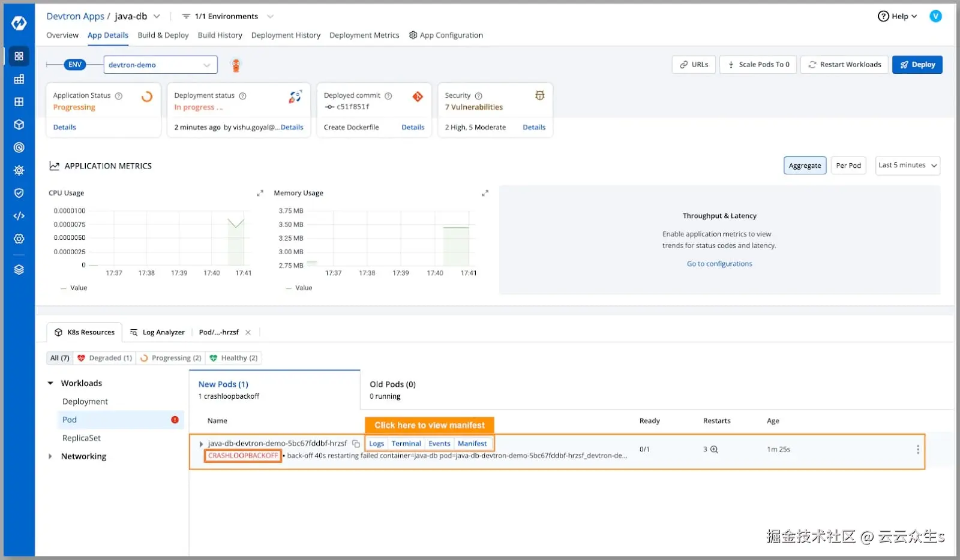
Task: Open the target-shaped icon in the left sidebar
Action: point(19,147)
